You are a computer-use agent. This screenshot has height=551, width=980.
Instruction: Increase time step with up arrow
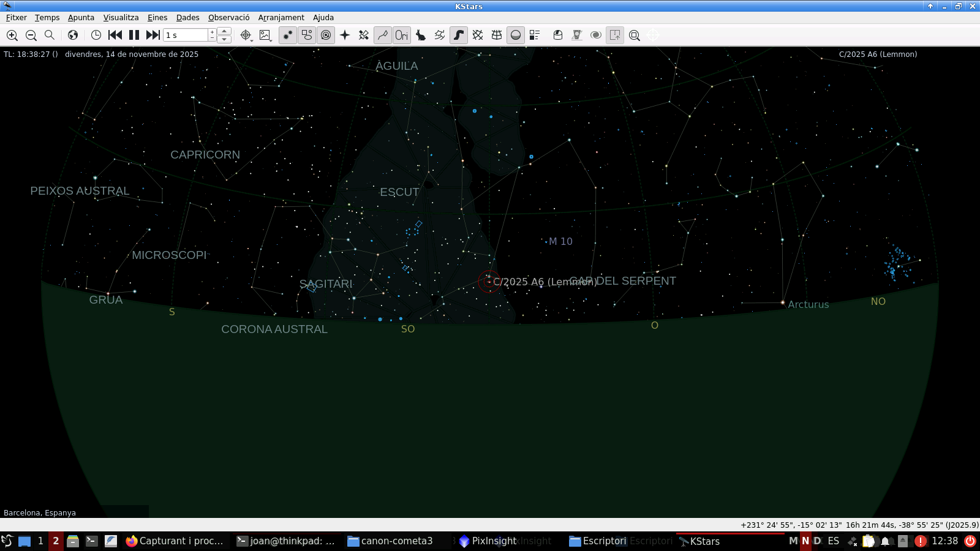coord(224,31)
